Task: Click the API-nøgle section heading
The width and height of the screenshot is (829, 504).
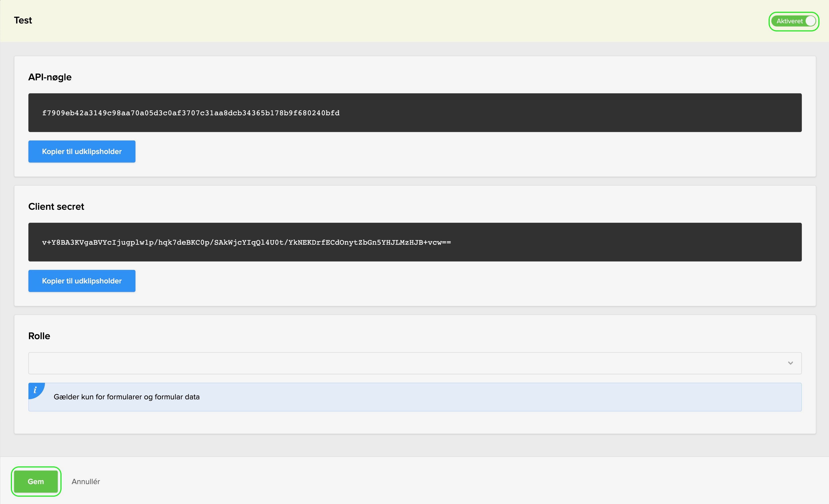Action: pos(50,77)
